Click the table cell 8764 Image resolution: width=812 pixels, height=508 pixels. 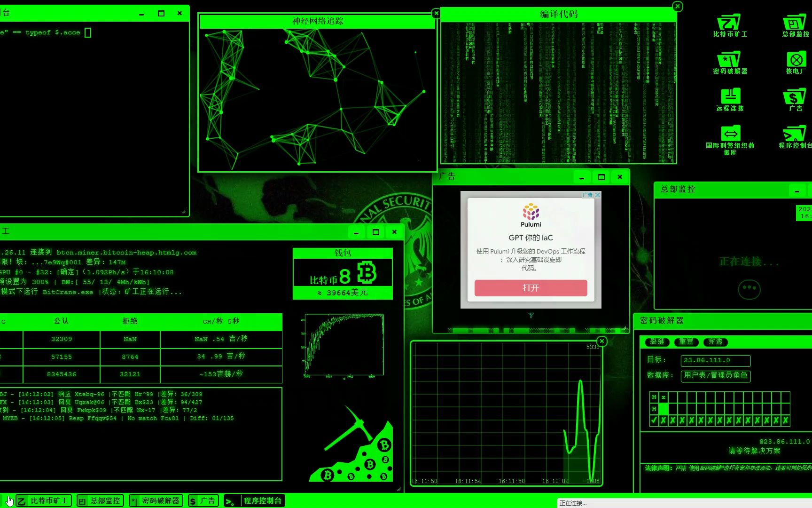pos(130,357)
